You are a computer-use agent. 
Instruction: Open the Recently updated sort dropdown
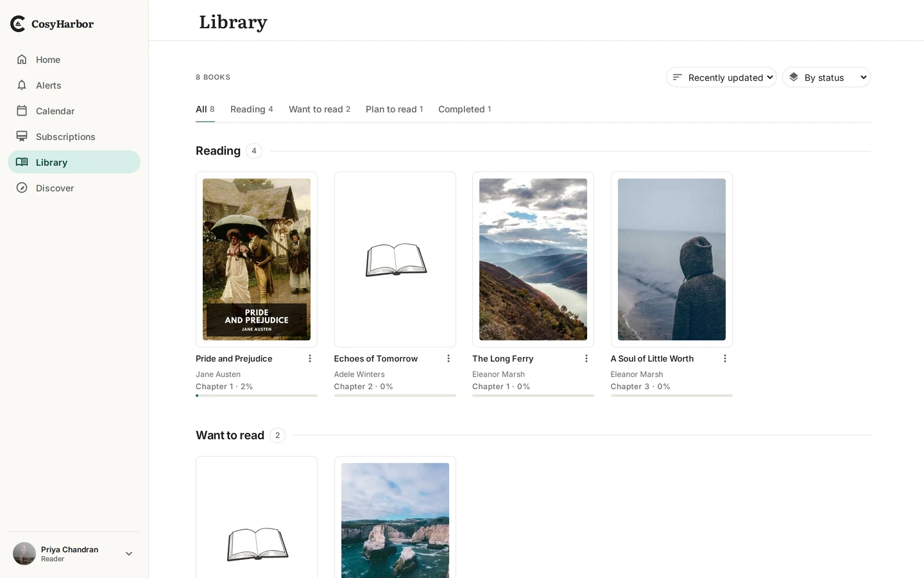[x=721, y=77]
